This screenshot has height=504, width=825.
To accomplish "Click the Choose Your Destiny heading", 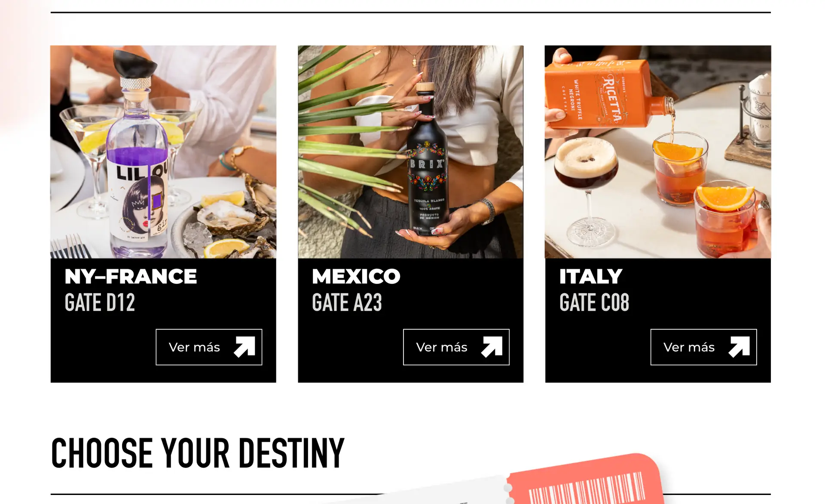I will [198, 453].
